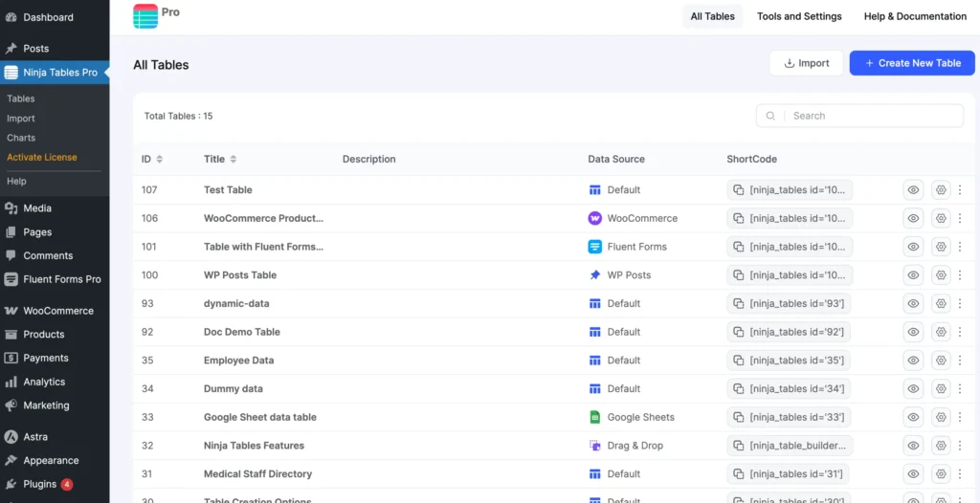Click Drag & Drop data source icon
This screenshot has width=980, height=503.
click(595, 446)
